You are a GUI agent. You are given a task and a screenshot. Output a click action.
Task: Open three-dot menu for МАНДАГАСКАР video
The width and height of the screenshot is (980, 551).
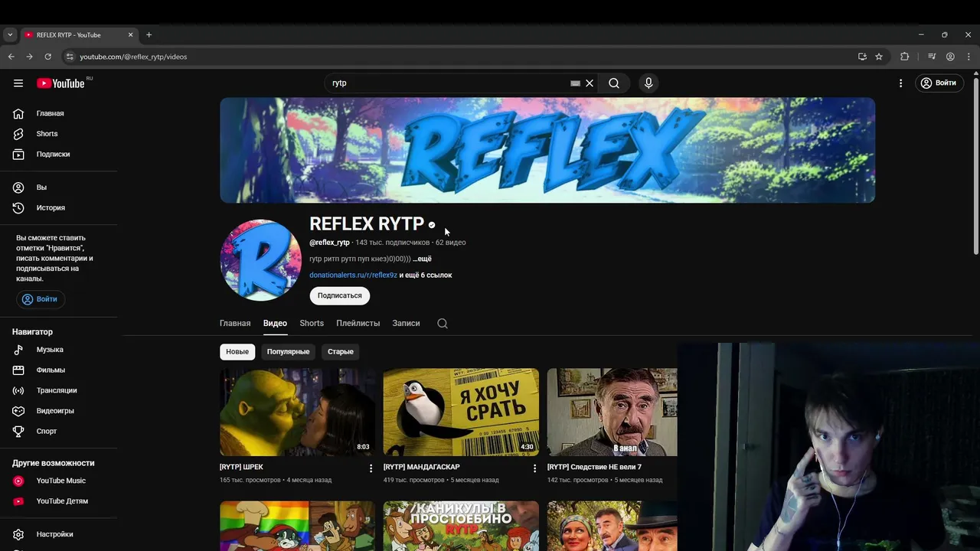534,468
